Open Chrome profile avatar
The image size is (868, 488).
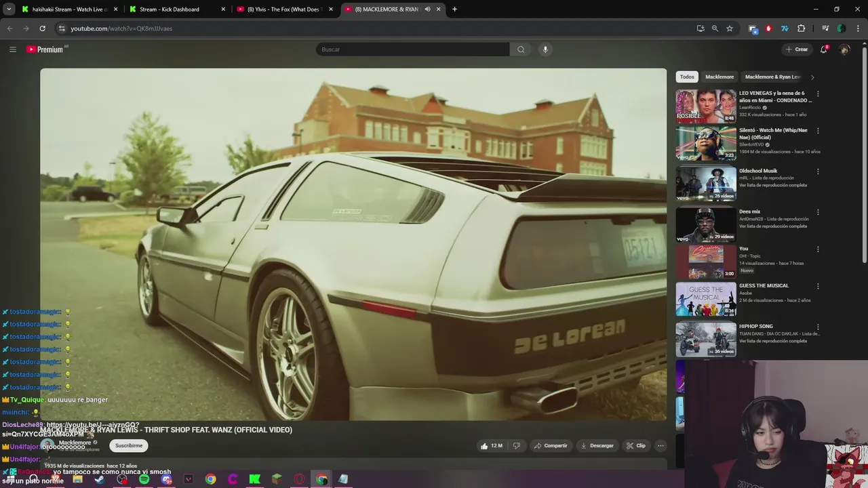(x=842, y=28)
